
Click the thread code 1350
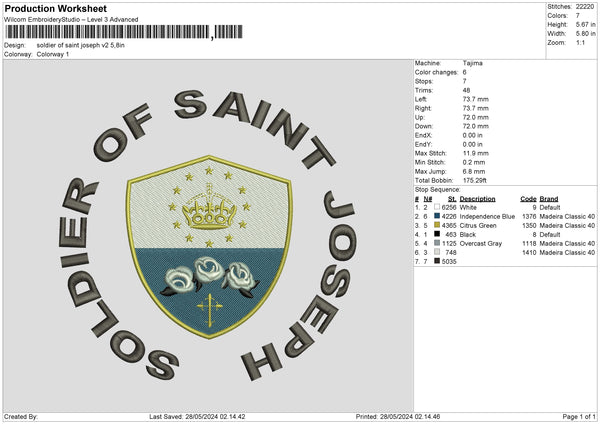[529, 226]
